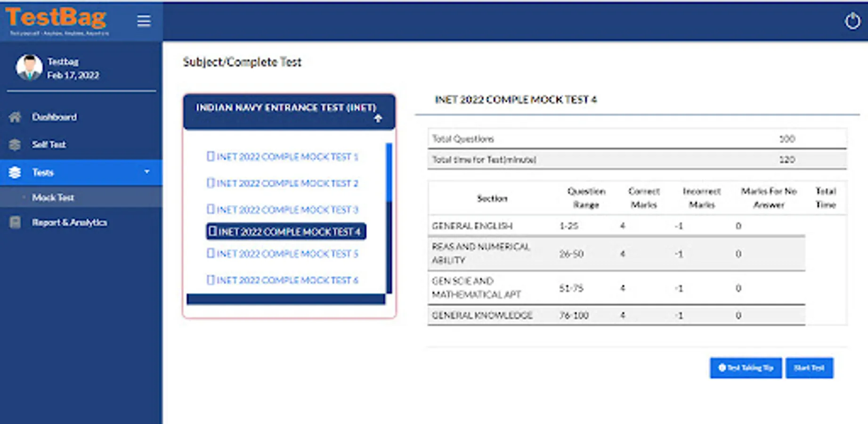Open Dashboard in the sidebar

54,117
